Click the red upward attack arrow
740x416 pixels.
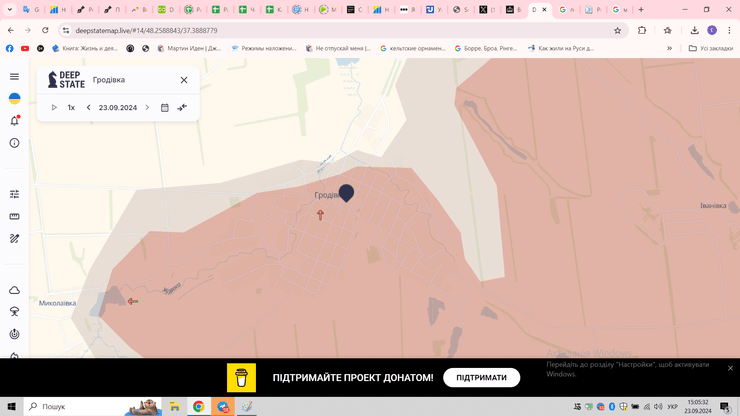pyautogui.click(x=320, y=215)
